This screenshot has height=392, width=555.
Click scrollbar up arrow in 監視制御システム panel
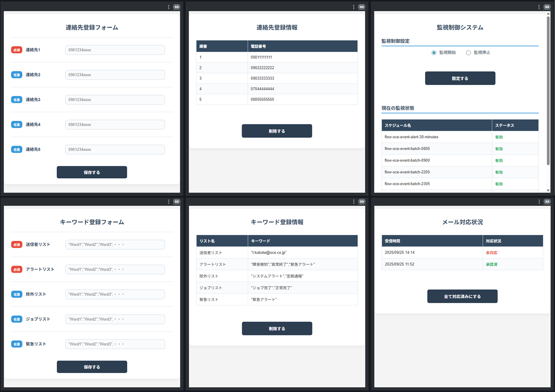coord(548,14)
